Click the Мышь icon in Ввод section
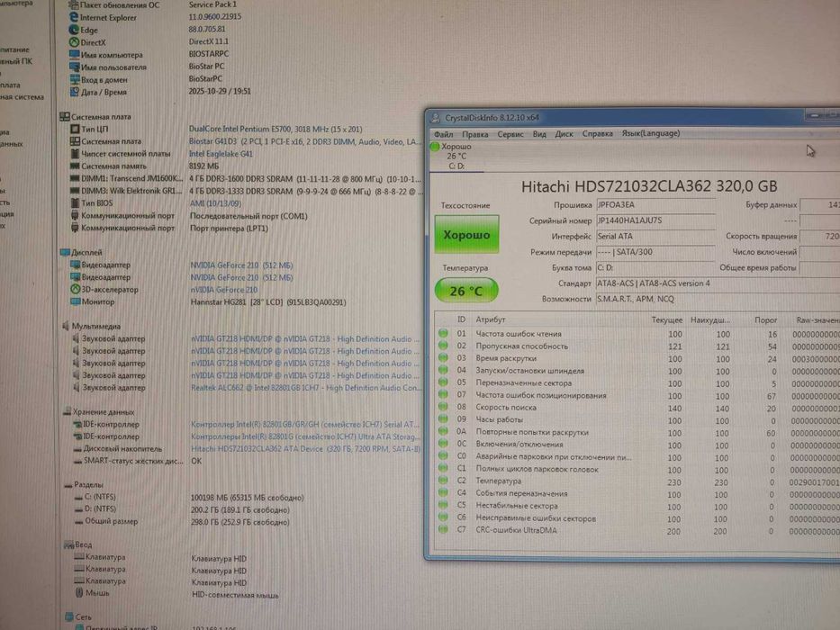Viewport: 840px width, 630px height. click(x=78, y=592)
